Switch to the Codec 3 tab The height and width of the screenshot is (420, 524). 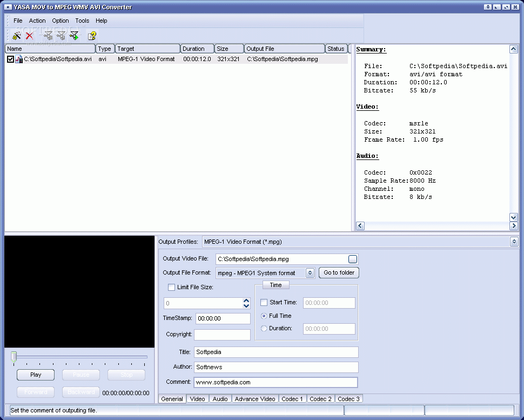click(x=348, y=399)
